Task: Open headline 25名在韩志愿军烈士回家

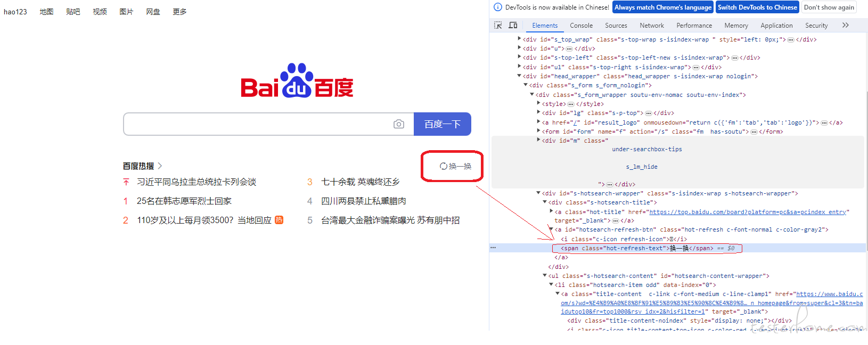Action: (184, 201)
